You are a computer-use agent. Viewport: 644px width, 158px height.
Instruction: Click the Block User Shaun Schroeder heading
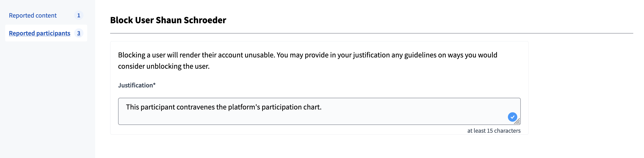pos(168,20)
